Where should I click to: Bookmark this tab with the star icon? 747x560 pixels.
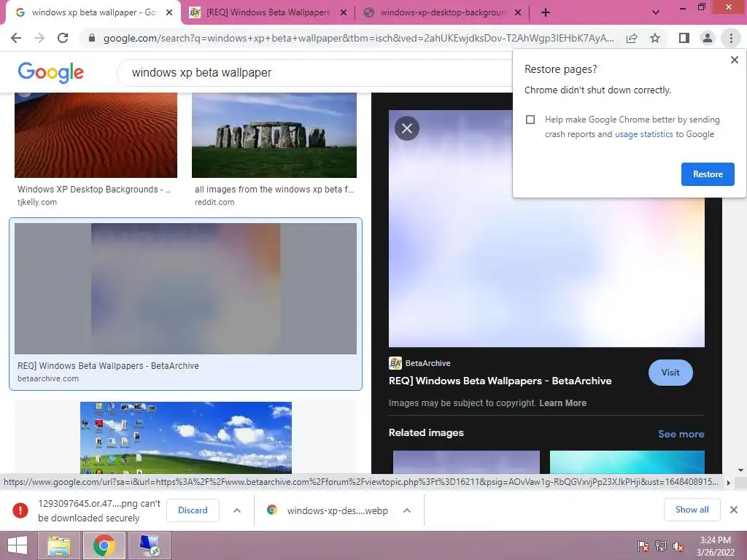[x=655, y=38]
